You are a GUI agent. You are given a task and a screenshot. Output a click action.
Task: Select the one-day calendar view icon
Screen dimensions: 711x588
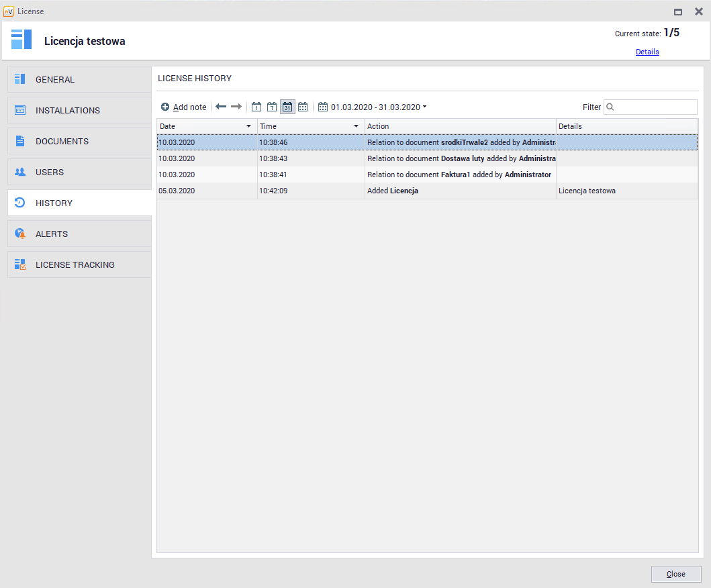(x=256, y=107)
